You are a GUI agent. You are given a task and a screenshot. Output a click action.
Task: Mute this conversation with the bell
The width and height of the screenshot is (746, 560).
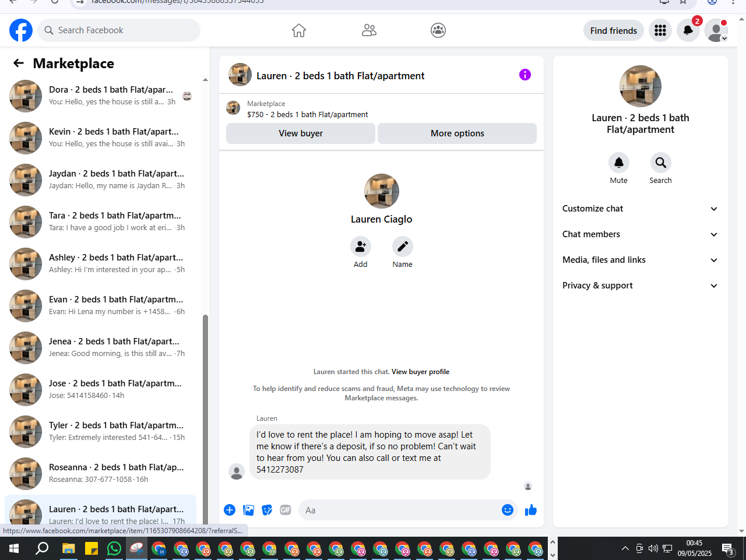pyautogui.click(x=619, y=163)
